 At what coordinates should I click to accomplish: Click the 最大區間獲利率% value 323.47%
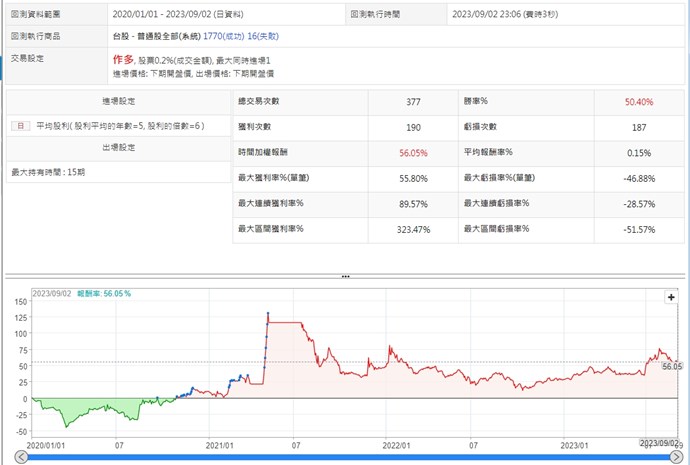(412, 231)
